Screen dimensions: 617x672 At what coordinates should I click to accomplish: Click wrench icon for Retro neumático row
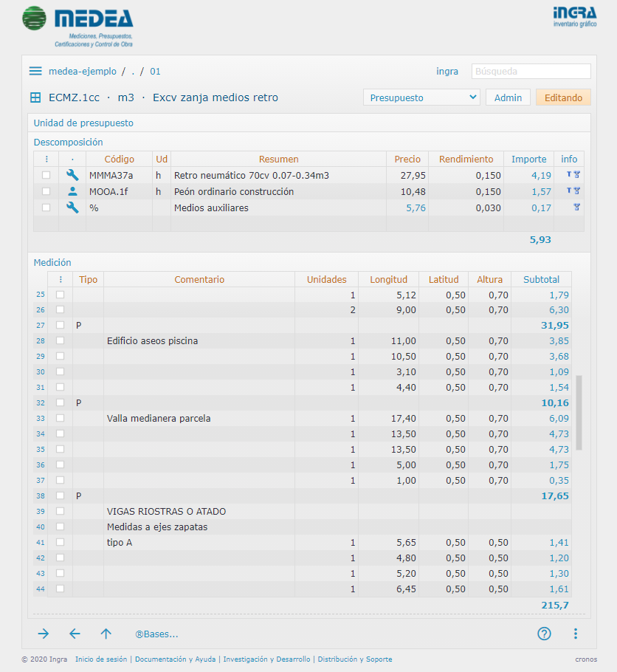[72, 175]
